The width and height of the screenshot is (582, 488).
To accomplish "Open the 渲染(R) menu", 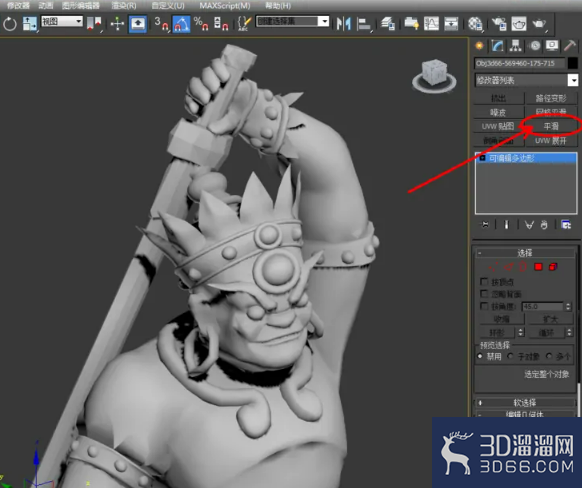I will coord(124,6).
